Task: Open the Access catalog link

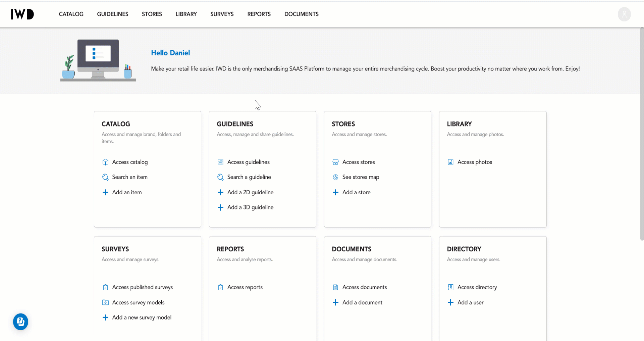Action: click(130, 162)
